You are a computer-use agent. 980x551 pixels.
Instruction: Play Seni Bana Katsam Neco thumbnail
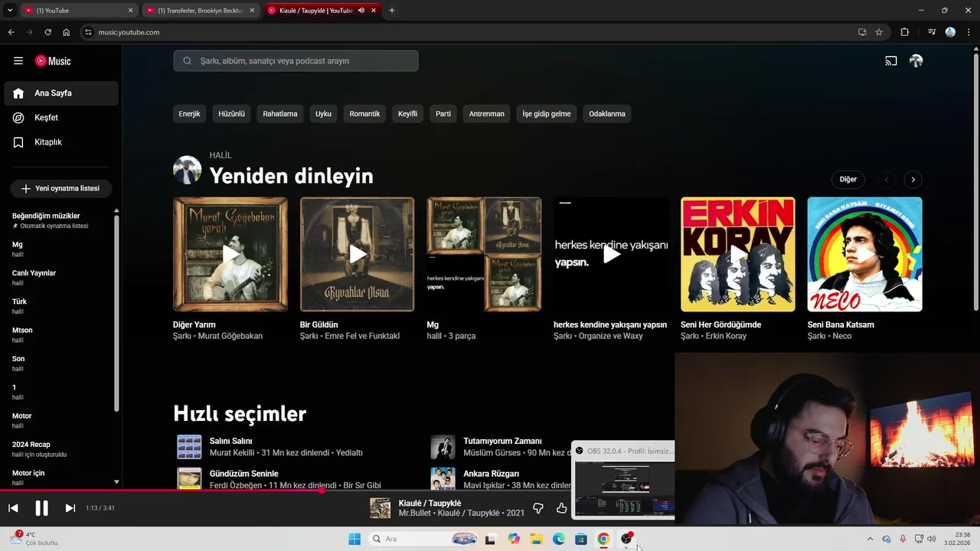pyautogui.click(x=864, y=254)
